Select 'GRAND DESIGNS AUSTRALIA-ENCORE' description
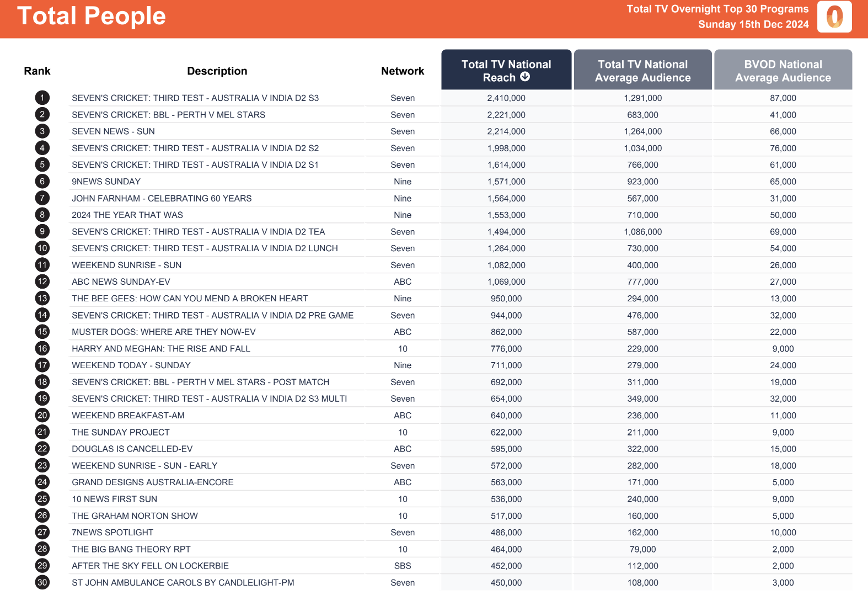Image resolution: width=868 pixels, height=606 pixels. pos(153,482)
